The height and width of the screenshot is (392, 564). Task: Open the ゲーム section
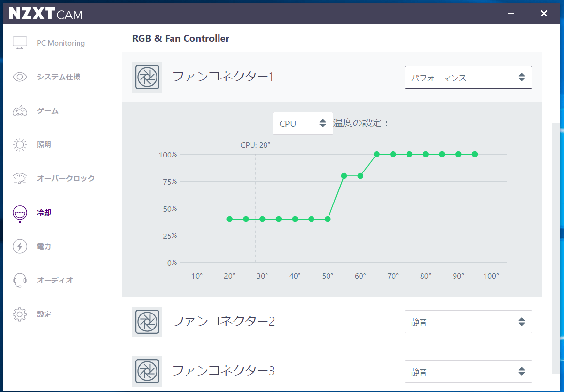tap(47, 111)
